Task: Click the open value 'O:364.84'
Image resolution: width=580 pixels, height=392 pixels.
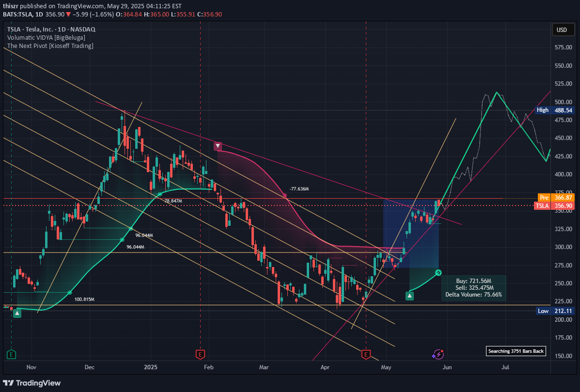Action: (129, 15)
